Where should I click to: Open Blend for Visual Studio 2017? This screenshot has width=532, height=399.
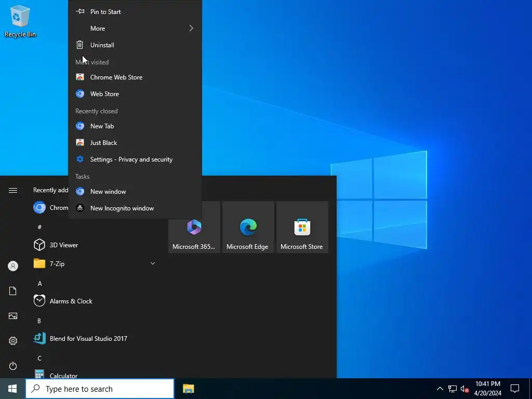95,338
